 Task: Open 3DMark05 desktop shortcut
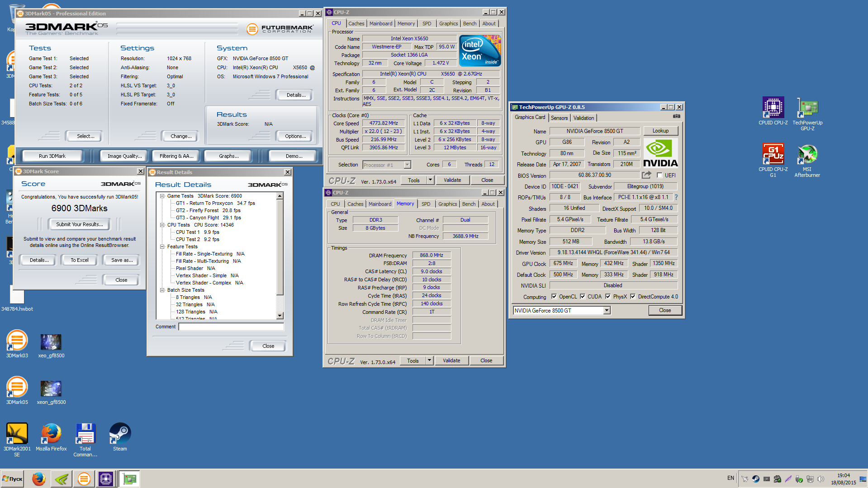point(17,391)
